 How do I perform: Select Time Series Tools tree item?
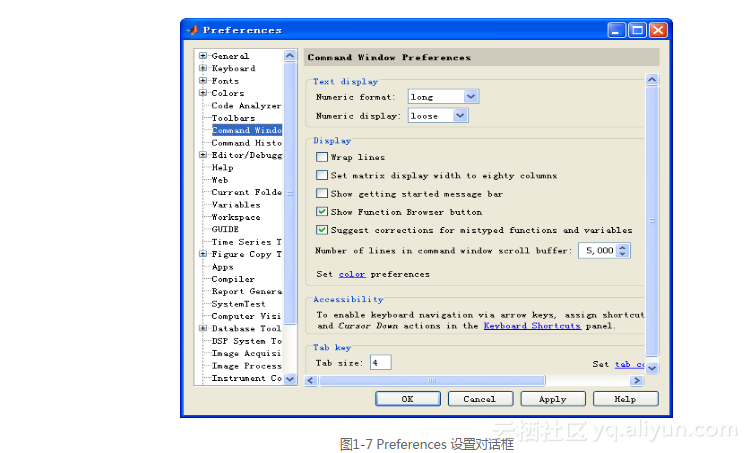[246, 242]
